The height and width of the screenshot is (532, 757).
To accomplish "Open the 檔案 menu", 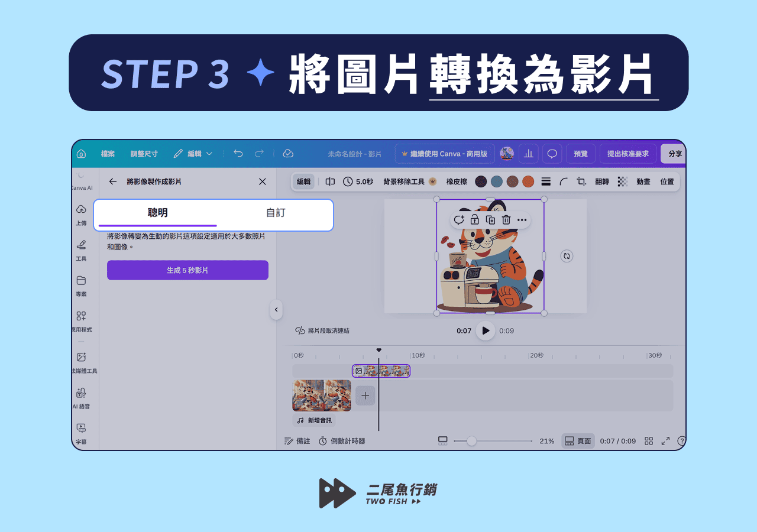I will [108, 154].
